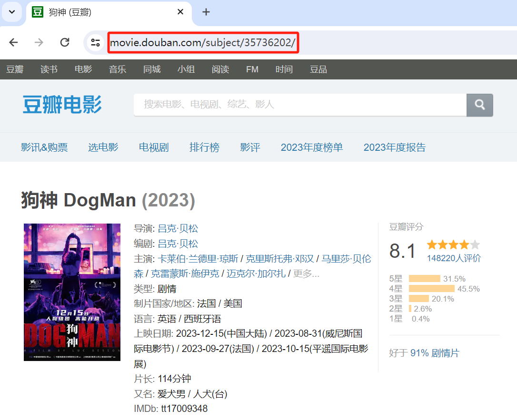517x420 pixels.
Task: Open the 148220人评价 ratings link
Action: 454,258
